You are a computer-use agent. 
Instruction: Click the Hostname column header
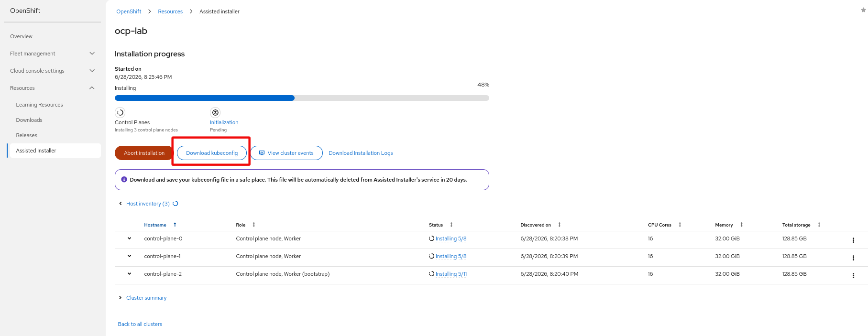point(155,225)
